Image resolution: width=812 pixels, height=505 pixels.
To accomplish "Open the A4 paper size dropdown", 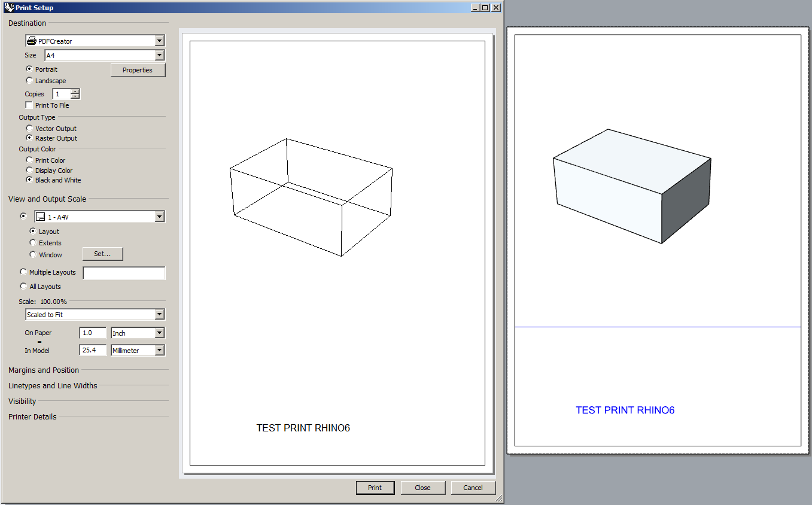I will point(159,55).
